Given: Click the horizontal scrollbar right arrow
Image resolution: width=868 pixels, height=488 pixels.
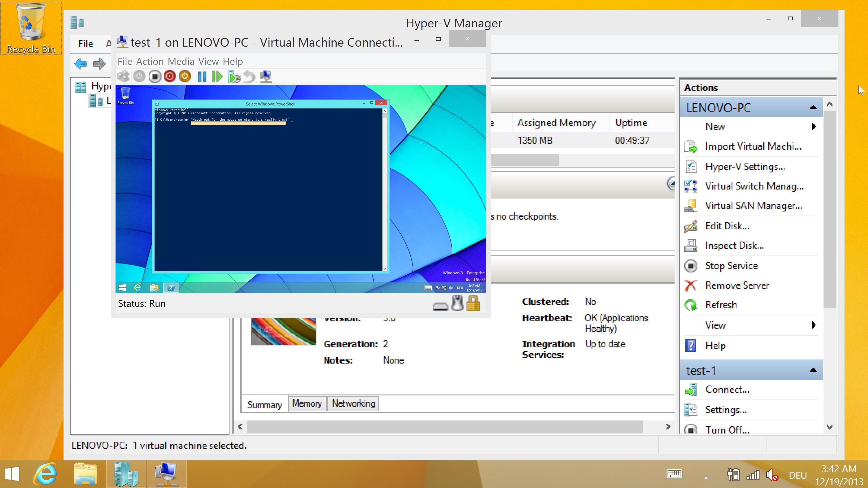Looking at the screenshot, I should [x=668, y=427].
